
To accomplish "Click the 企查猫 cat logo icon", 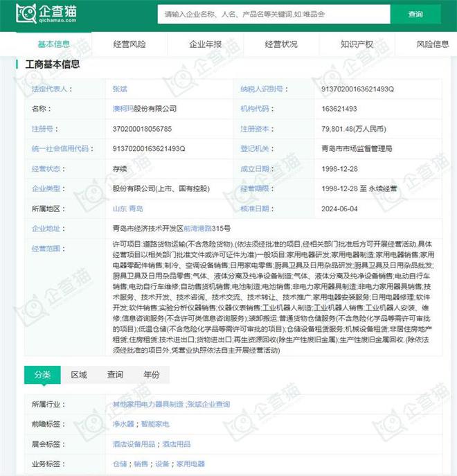I will click(x=26, y=14).
